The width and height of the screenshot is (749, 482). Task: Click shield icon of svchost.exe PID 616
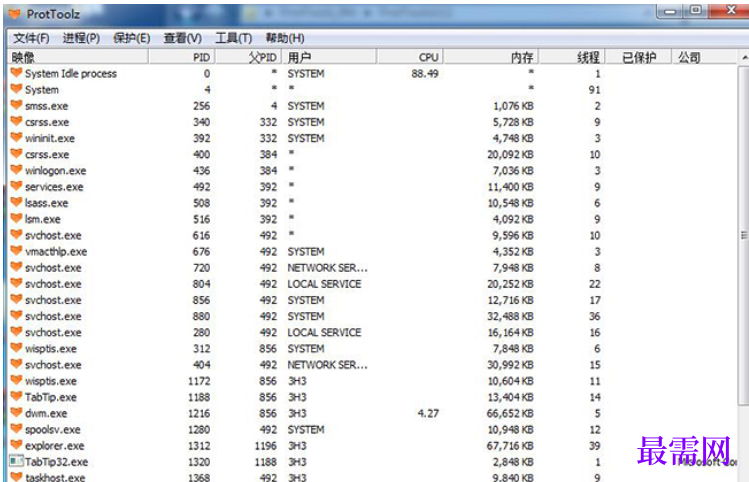[16, 235]
